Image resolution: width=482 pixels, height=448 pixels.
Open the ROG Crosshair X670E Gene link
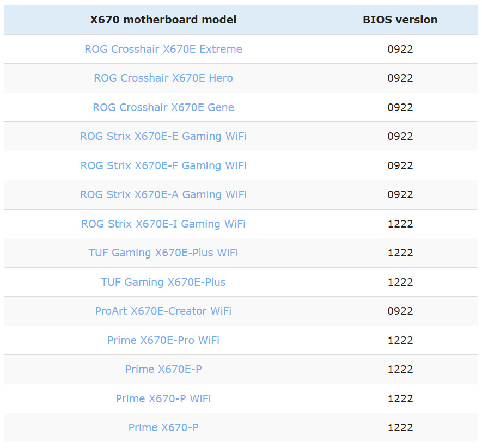[163, 107]
